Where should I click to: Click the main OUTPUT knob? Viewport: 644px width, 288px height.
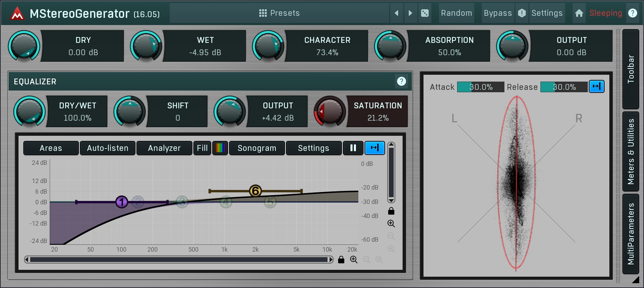pos(512,46)
